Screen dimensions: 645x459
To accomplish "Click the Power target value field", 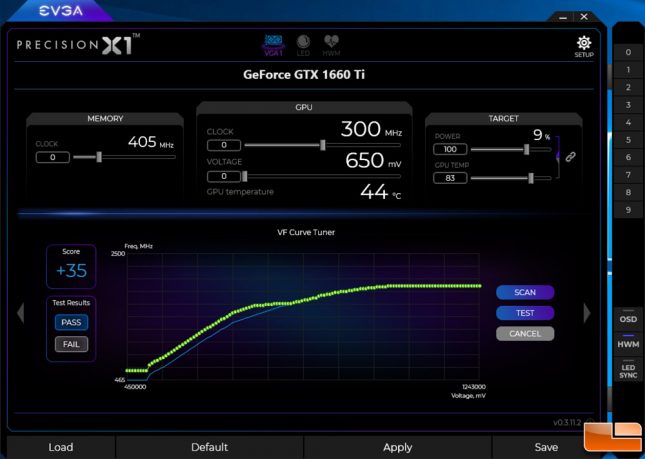I will click(450, 149).
